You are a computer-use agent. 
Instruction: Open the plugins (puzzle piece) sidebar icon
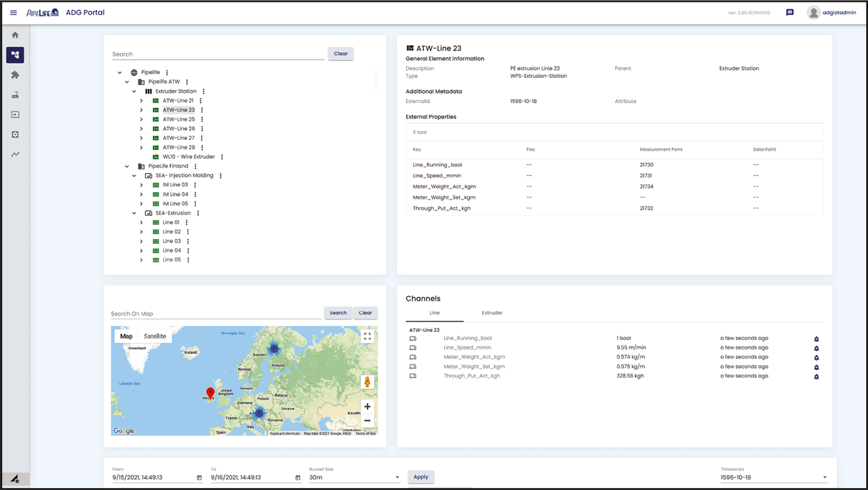[x=14, y=75]
